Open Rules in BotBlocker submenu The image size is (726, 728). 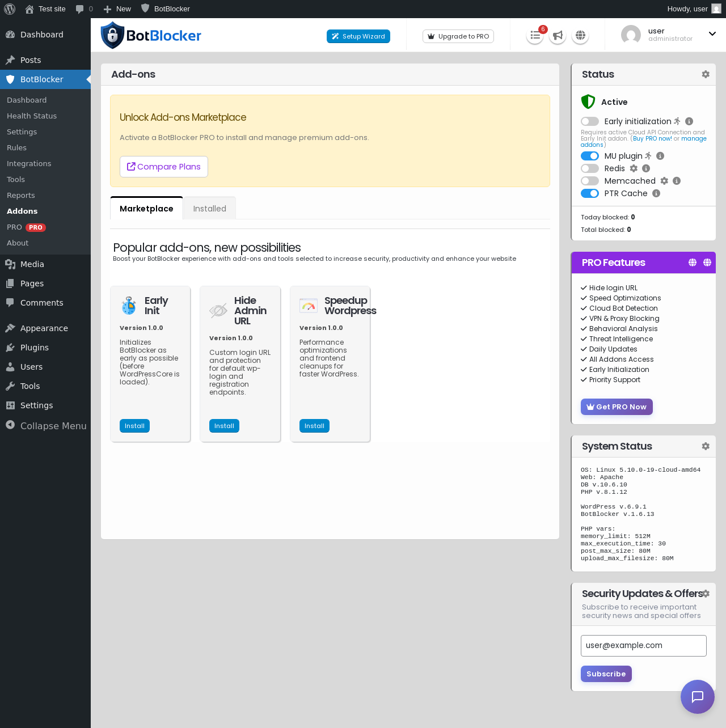pos(16,147)
